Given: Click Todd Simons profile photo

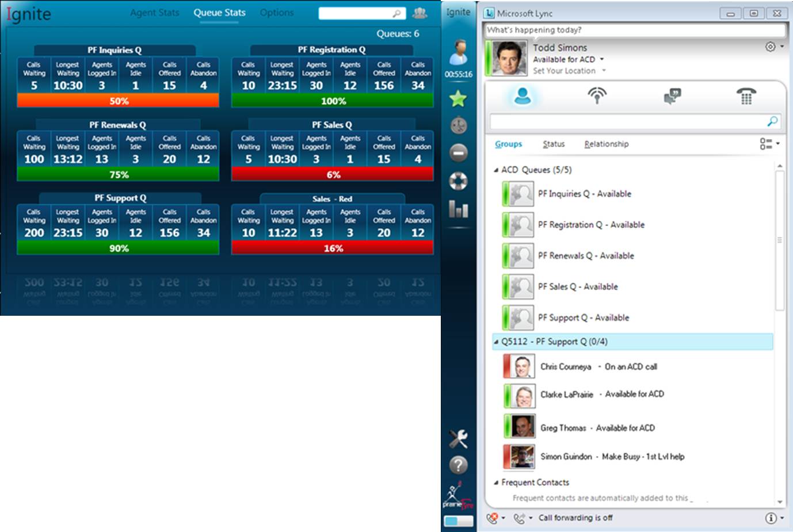Looking at the screenshot, I should click(x=510, y=58).
